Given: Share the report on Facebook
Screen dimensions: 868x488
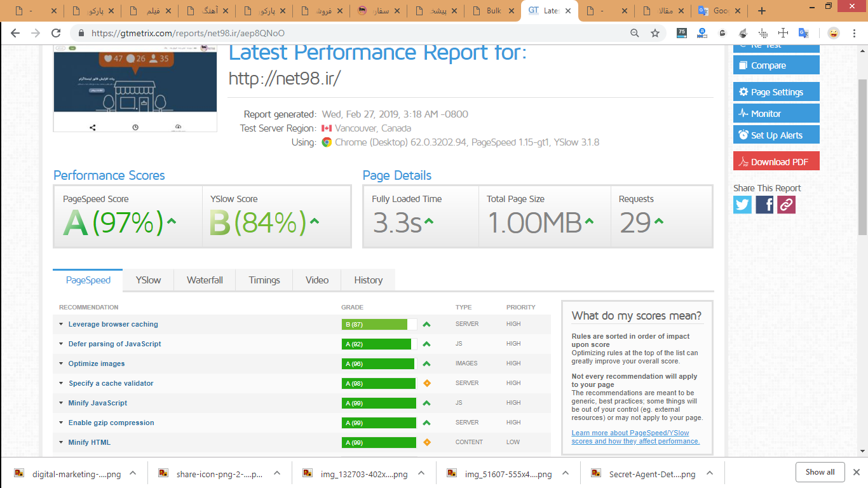Looking at the screenshot, I should [x=764, y=205].
